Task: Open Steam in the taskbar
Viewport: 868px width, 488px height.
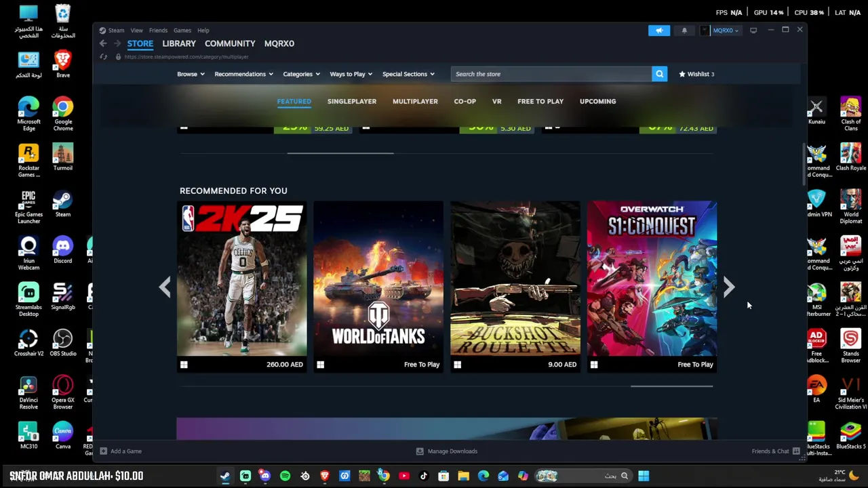Action: coord(224,476)
